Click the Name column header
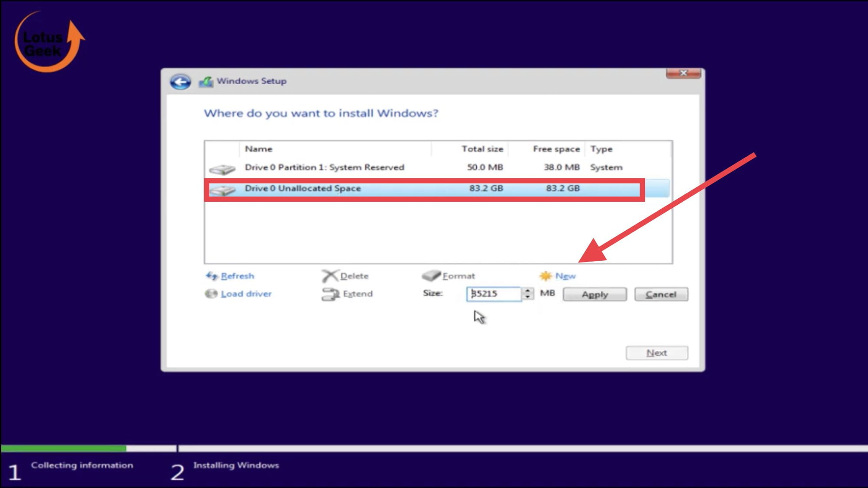The image size is (868, 488). 335,149
